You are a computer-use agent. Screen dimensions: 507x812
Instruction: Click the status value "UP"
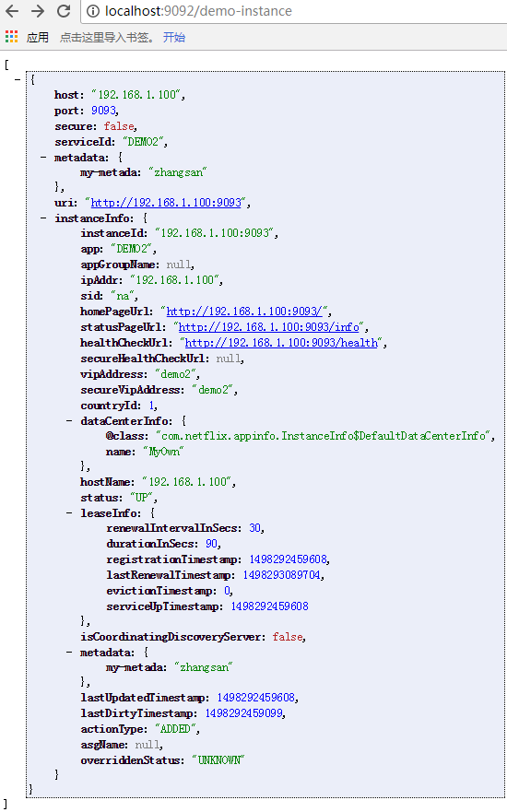142,498
